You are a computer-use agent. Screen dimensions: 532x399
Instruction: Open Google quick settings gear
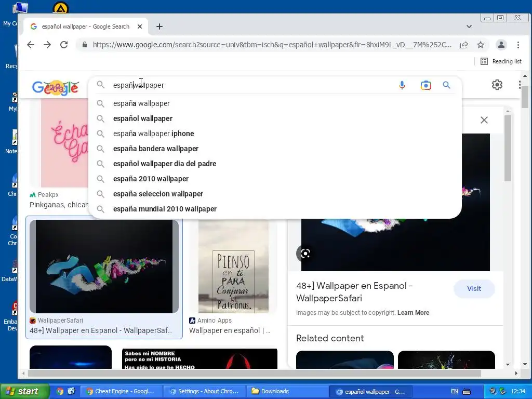(497, 85)
